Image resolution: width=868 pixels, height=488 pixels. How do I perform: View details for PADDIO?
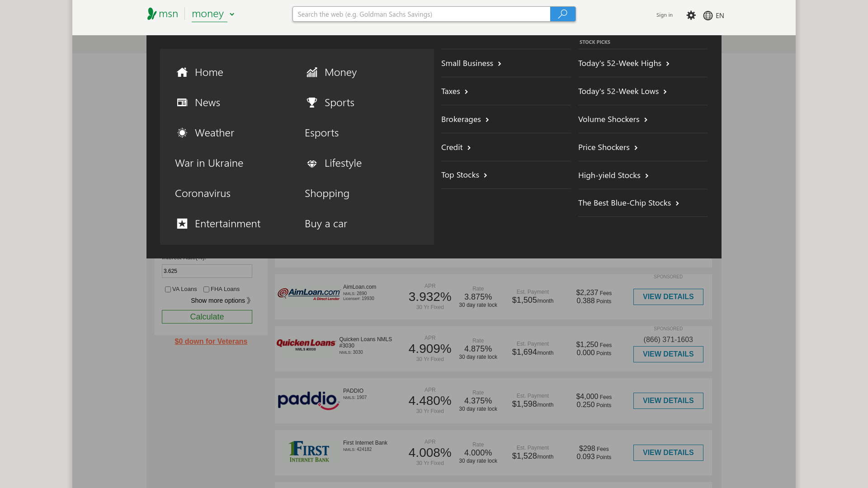coord(668,401)
